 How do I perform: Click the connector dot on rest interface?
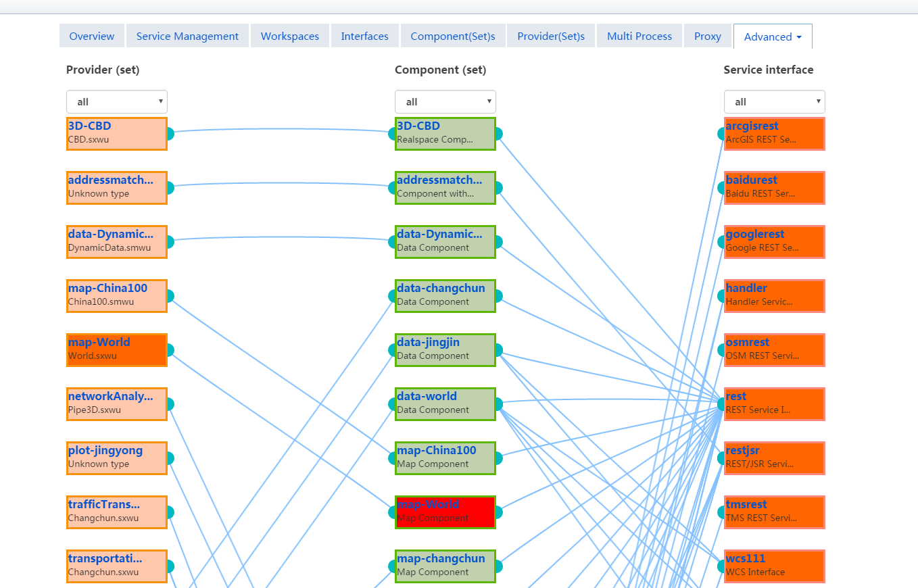[723, 404]
